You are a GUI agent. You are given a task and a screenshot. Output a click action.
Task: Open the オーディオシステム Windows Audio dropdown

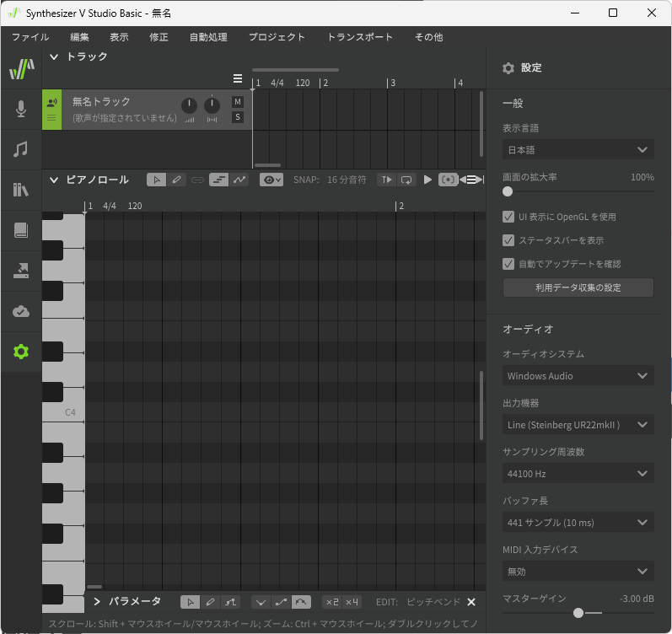[578, 376]
